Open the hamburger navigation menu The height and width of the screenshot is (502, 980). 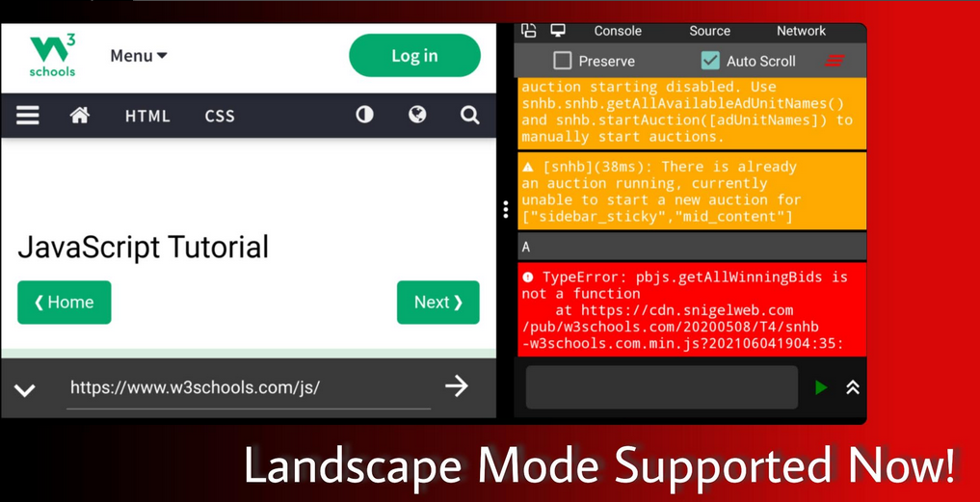tap(28, 115)
